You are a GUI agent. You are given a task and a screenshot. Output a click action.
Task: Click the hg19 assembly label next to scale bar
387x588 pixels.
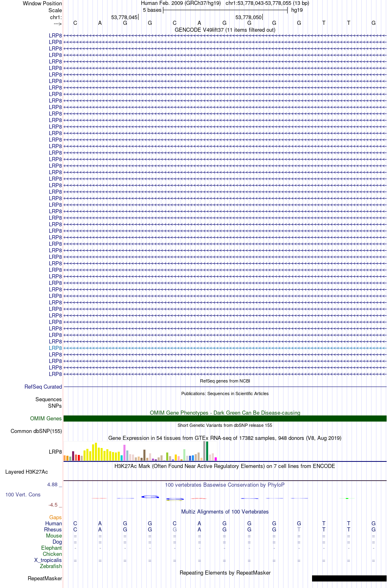click(x=297, y=10)
